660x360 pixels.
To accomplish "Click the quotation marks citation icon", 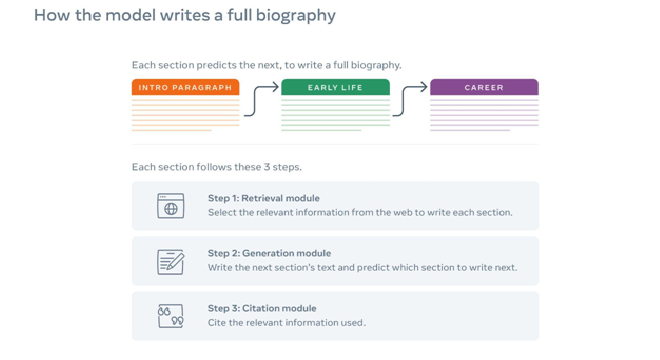I will coord(170,316).
